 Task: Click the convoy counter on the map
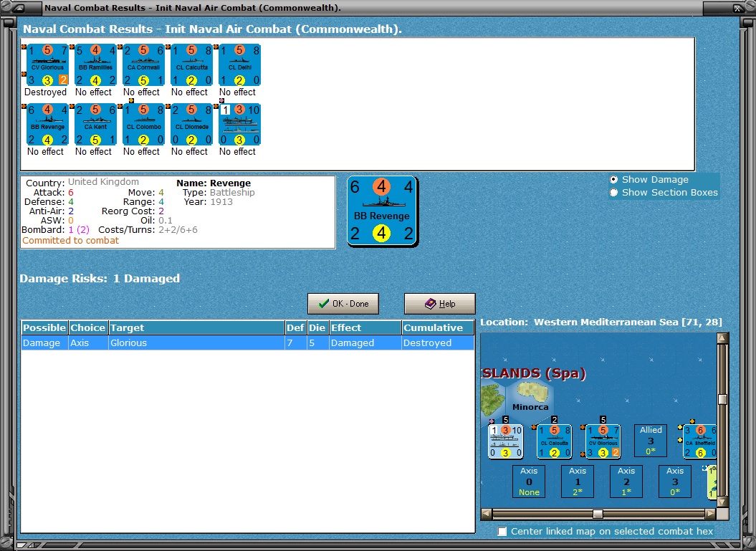click(x=506, y=441)
